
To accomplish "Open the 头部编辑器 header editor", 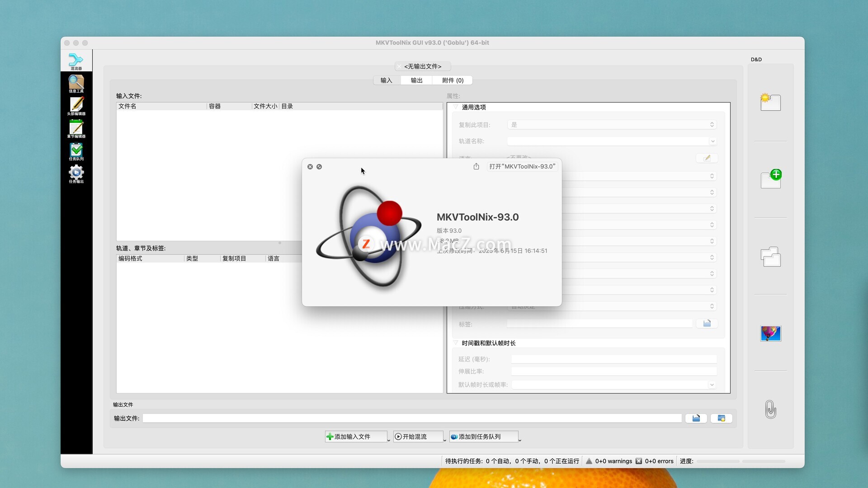I will (76, 106).
